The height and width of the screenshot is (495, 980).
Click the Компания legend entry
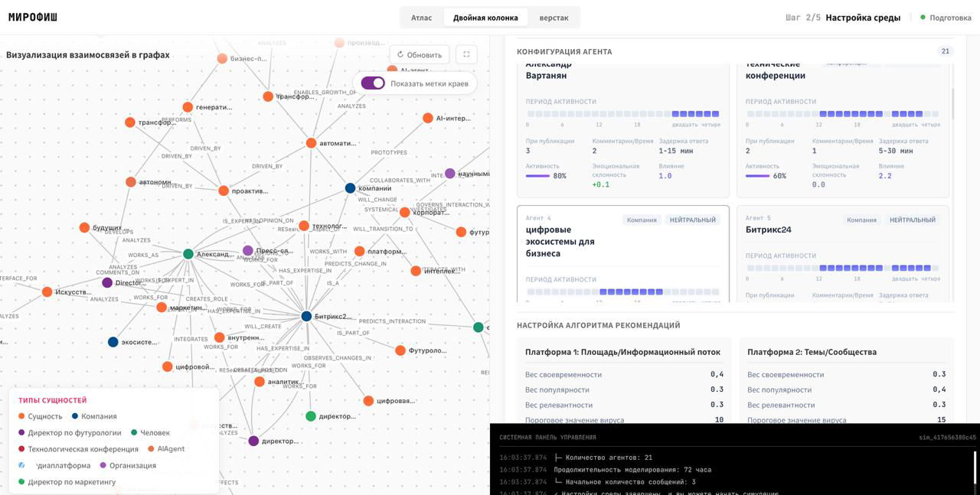[94, 416]
